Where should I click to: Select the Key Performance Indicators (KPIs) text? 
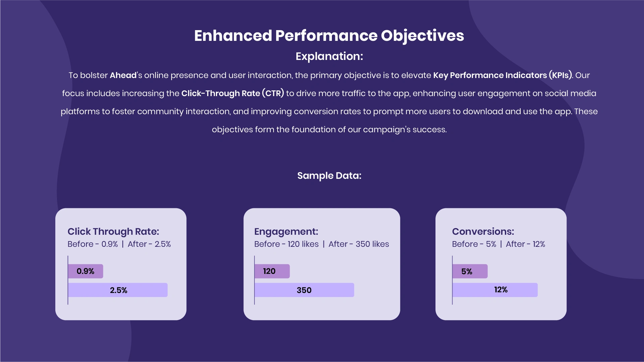pyautogui.click(x=503, y=75)
